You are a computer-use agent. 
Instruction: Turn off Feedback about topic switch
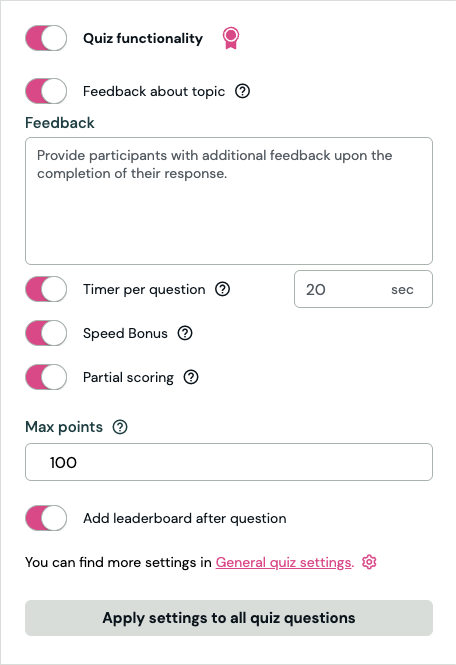[x=46, y=91]
